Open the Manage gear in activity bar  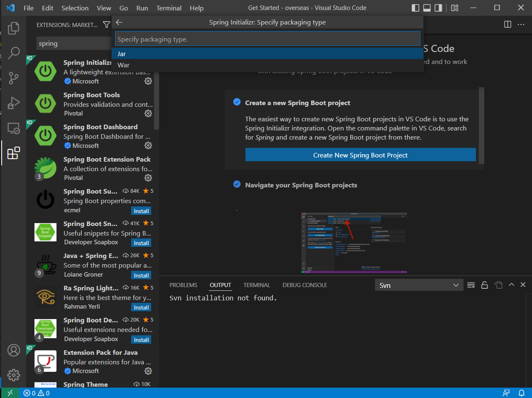14,375
